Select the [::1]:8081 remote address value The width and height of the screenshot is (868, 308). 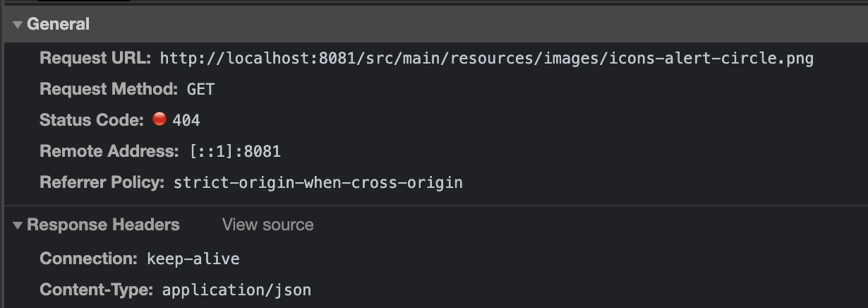(x=235, y=152)
